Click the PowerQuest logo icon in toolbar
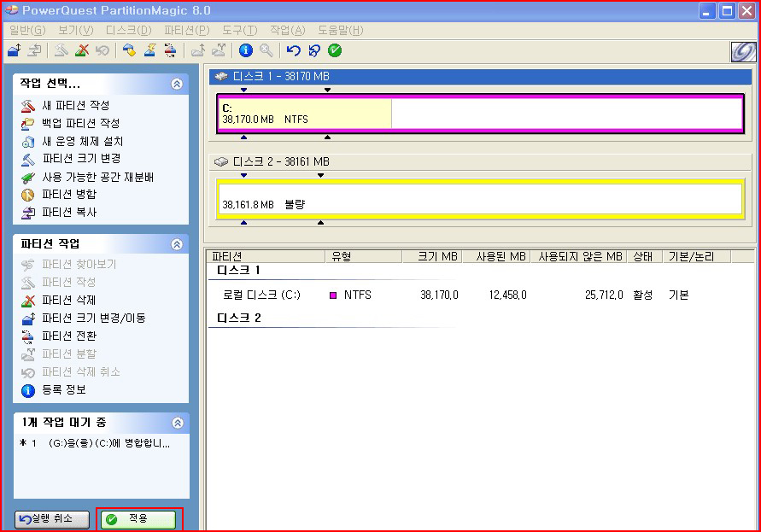Screen dimensions: 761x532 coord(743,52)
